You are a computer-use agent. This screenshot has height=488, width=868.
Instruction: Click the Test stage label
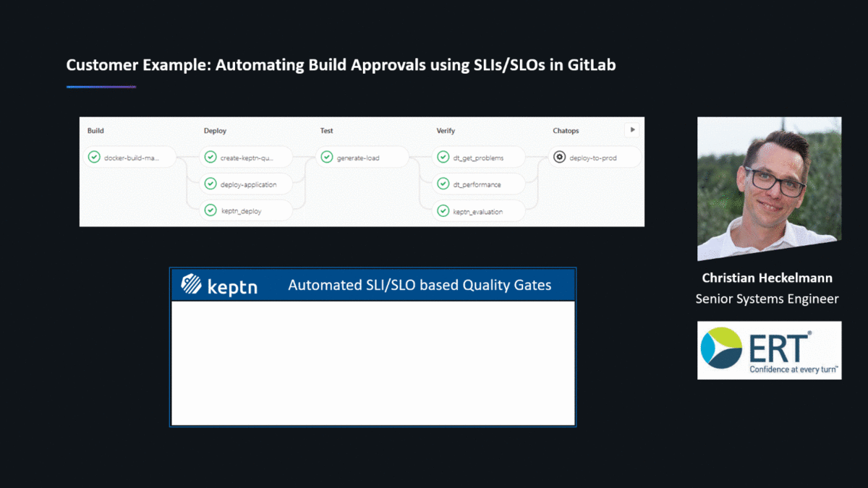point(326,131)
